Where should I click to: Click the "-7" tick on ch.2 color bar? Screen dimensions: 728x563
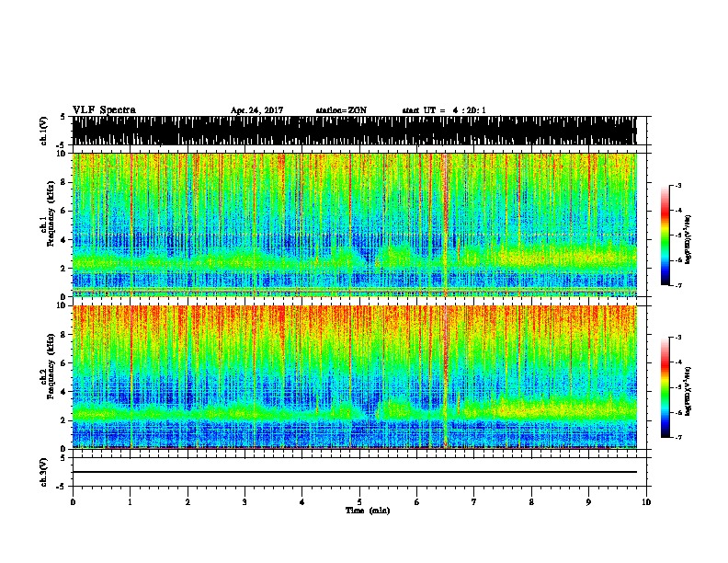coord(678,437)
